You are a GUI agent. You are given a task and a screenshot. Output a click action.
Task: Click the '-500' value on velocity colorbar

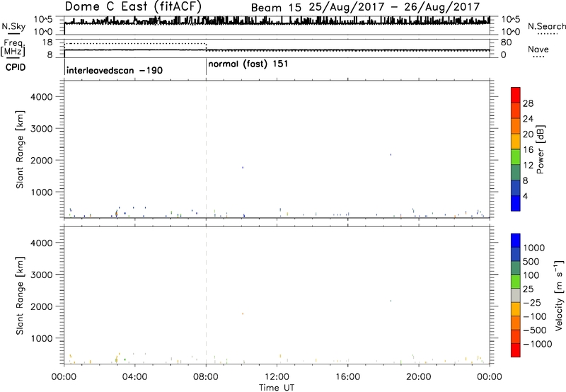pyautogui.click(x=535, y=330)
